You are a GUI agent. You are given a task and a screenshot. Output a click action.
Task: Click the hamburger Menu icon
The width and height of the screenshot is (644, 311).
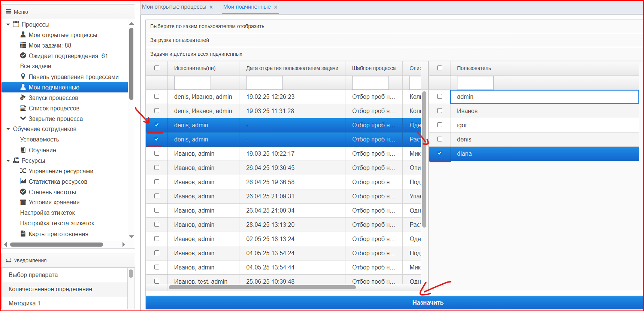pos(9,12)
